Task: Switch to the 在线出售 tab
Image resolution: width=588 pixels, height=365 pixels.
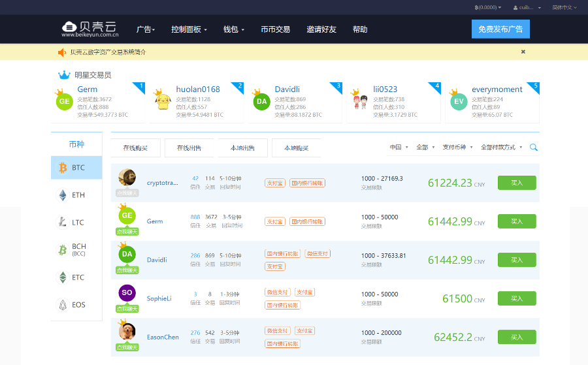Action: click(189, 148)
